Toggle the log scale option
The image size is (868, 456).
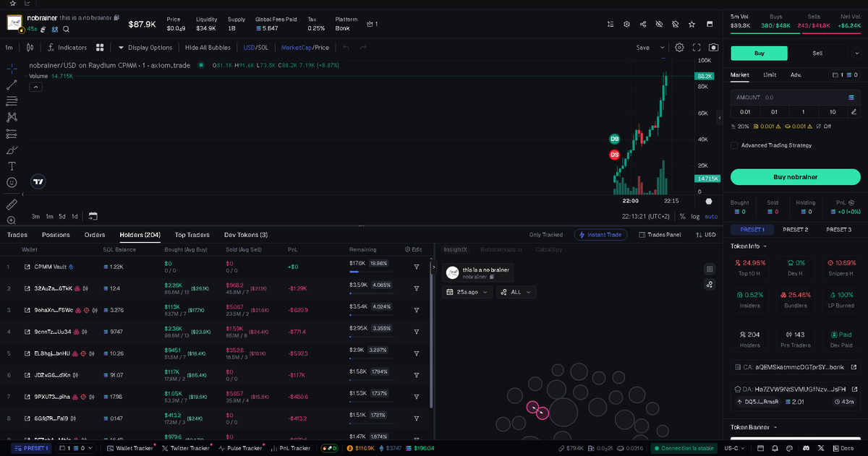point(695,216)
